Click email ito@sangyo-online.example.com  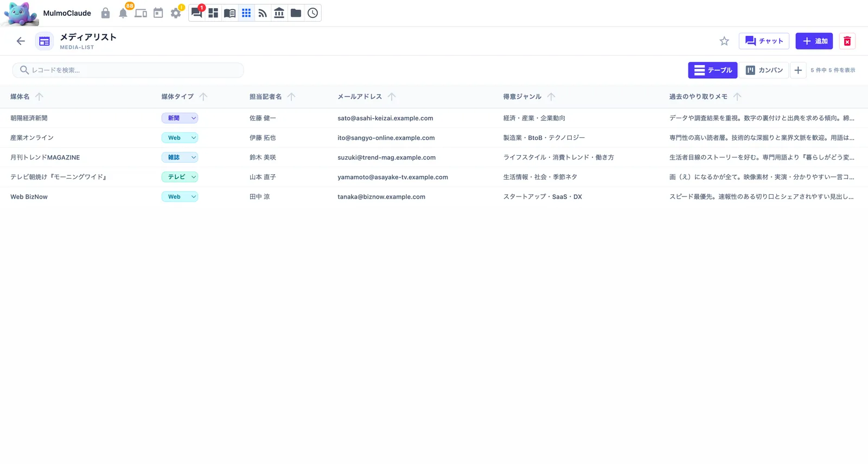[386, 138]
